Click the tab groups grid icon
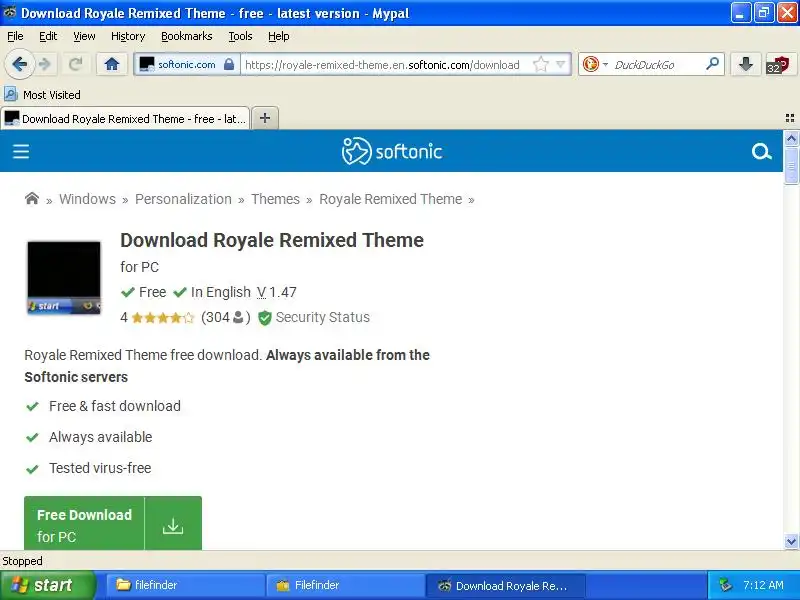The image size is (800, 600). [x=790, y=118]
